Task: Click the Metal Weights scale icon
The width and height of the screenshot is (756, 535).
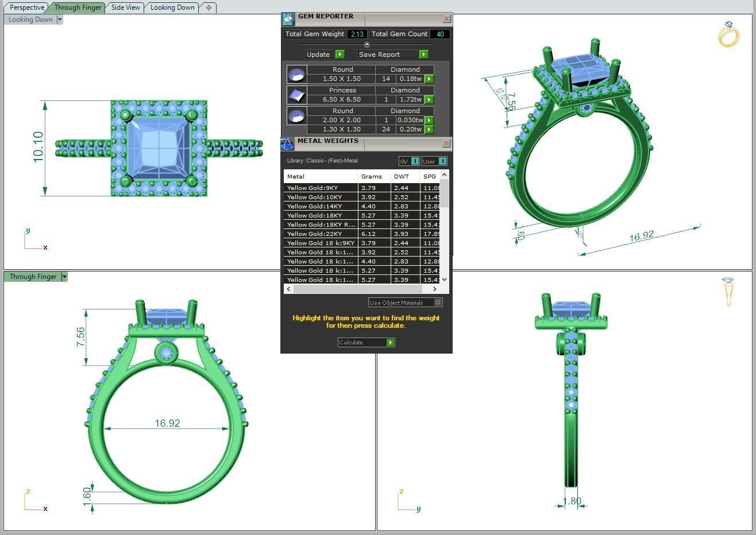Action: tap(286, 143)
